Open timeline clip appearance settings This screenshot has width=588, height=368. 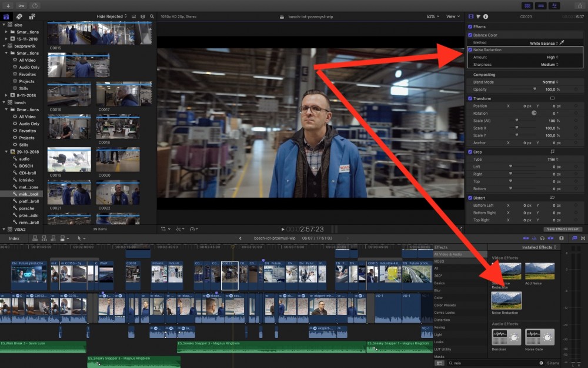click(562, 238)
